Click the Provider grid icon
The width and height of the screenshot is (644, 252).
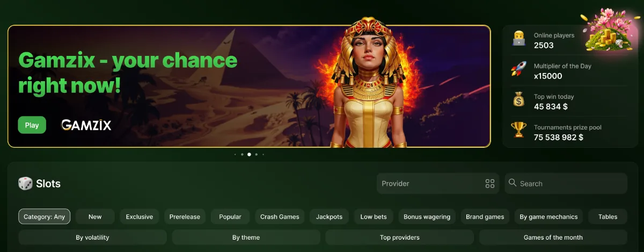tap(489, 184)
